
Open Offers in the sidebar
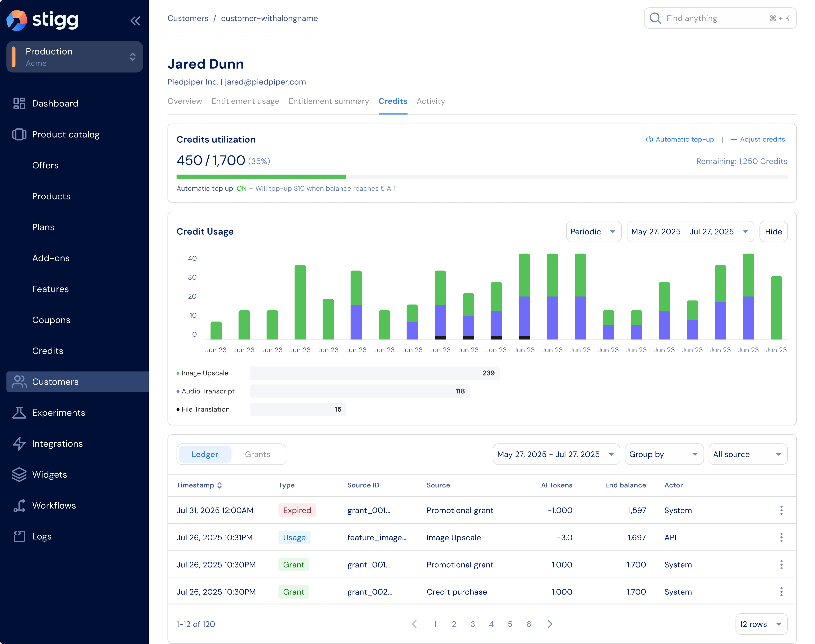pyautogui.click(x=45, y=165)
